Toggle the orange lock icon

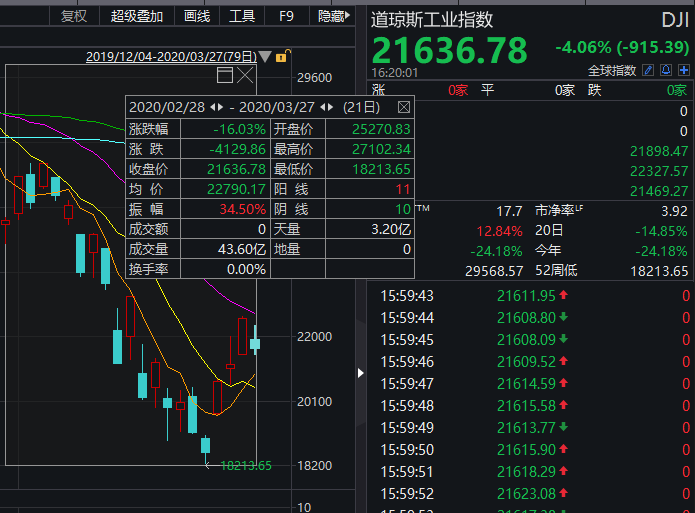tap(282, 56)
